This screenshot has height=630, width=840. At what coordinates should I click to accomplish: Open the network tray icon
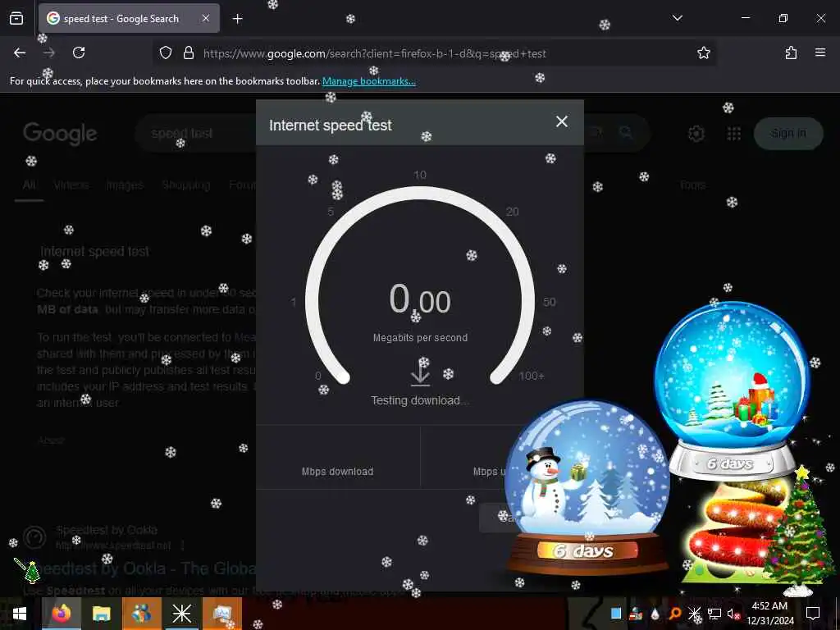(714, 614)
